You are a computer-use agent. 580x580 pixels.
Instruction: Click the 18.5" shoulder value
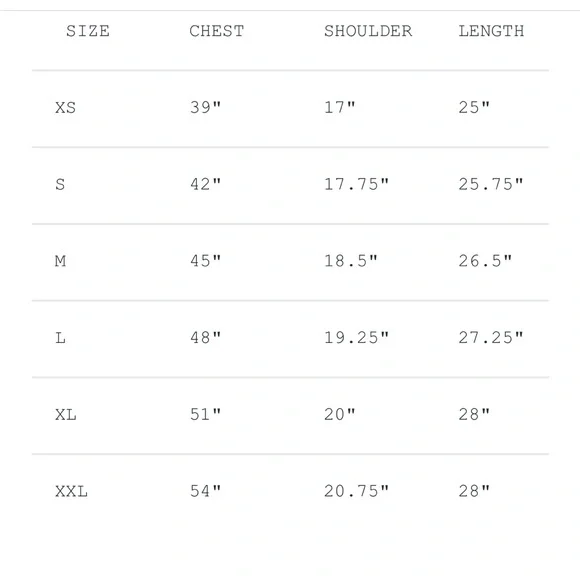(351, 261)
